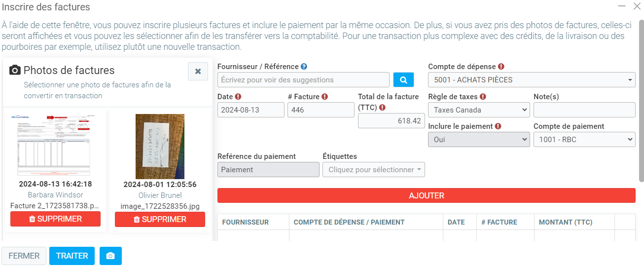
Task: Delete the Barbara Windsor invoice photo
Action: (55, 219)
